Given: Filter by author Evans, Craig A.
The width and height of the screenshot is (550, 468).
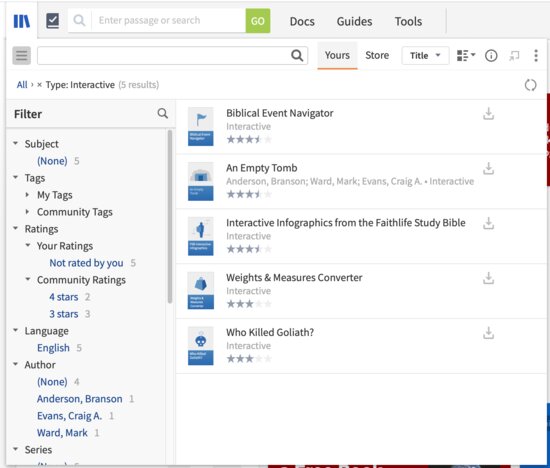Looking at the screenshot, I should coord(69,416).
